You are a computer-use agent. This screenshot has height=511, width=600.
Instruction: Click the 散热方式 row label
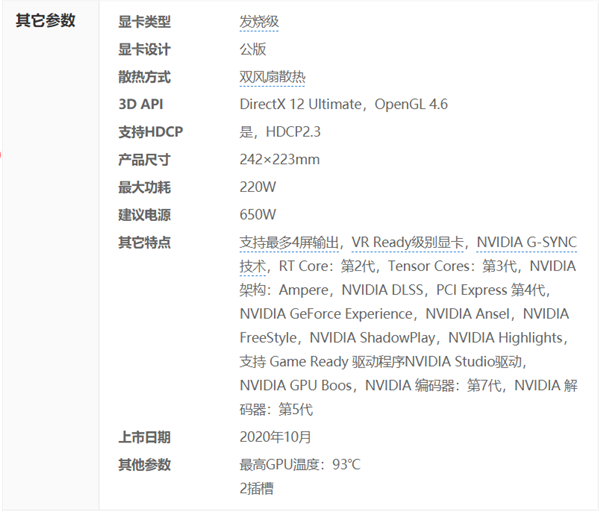144,77
